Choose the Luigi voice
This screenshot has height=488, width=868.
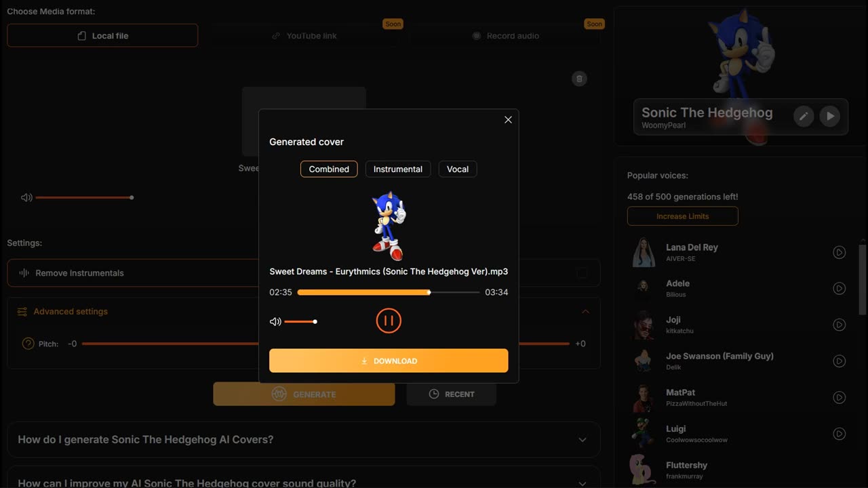click(675, 429)
